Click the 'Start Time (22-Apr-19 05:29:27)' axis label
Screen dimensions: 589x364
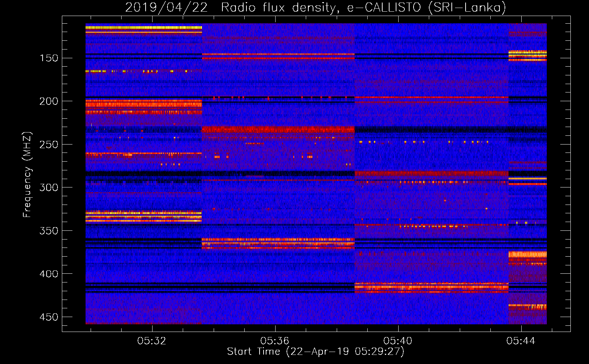coord(316,352)
